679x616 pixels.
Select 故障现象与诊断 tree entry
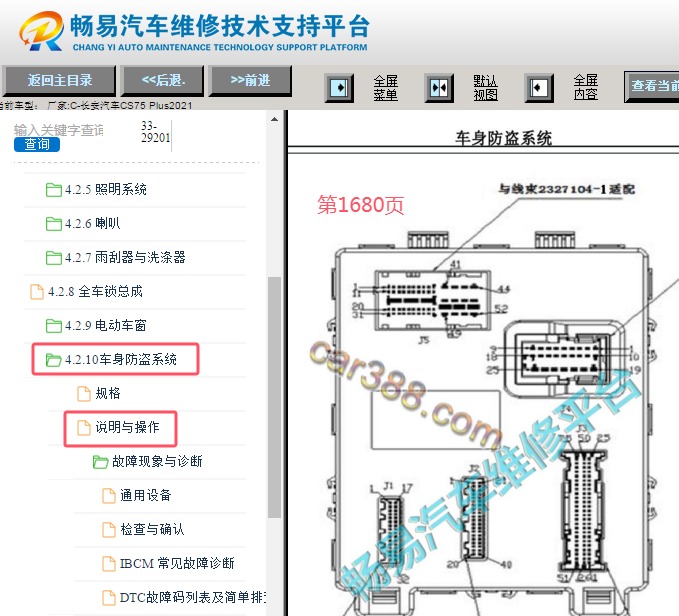pos(157,461)
